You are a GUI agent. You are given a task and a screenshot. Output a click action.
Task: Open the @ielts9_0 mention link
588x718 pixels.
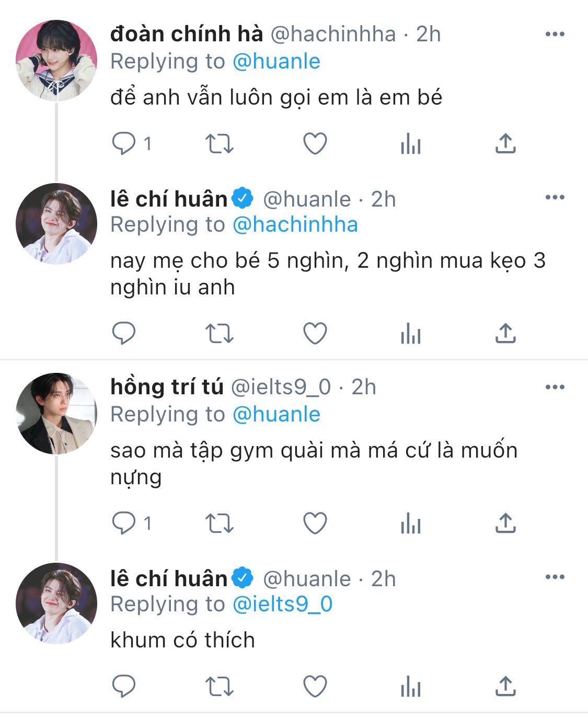click(282, 605)
